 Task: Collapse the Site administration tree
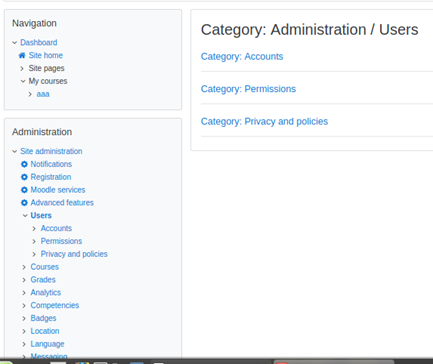[14, 151]
